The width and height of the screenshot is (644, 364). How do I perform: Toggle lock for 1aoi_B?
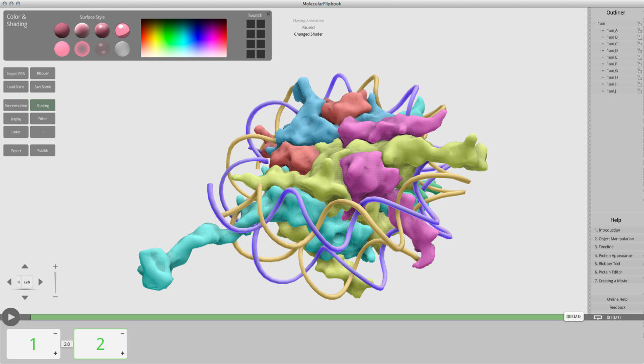point(639,37)
